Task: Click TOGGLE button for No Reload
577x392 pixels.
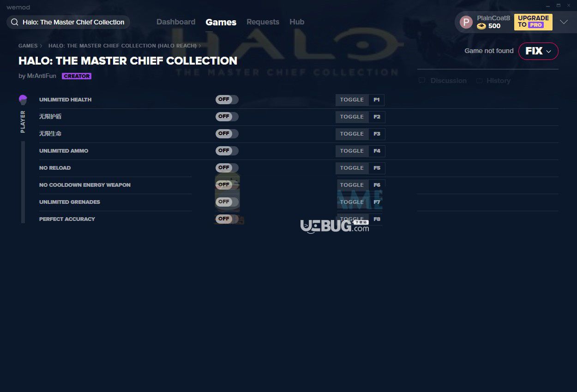Action: 352,168
